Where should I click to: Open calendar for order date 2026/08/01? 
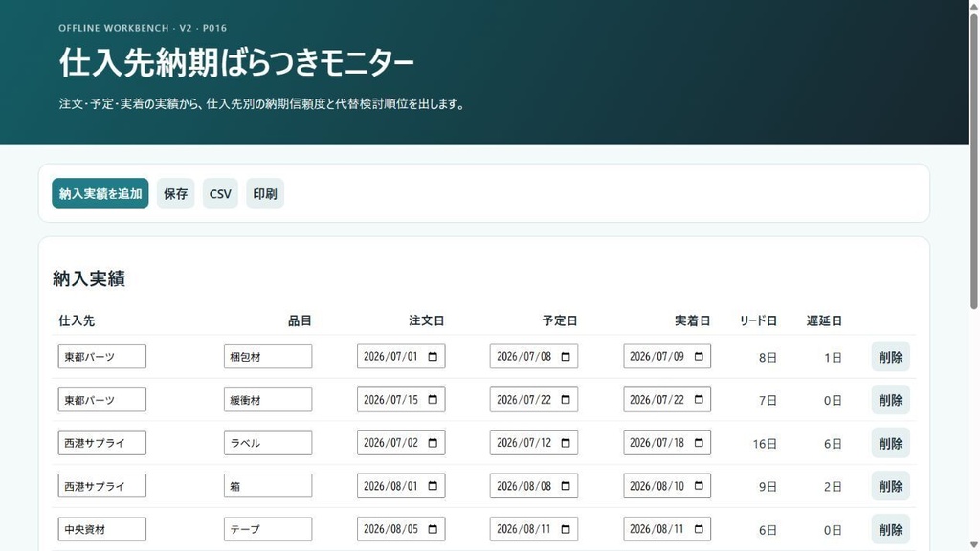click(x=433, y=485)
